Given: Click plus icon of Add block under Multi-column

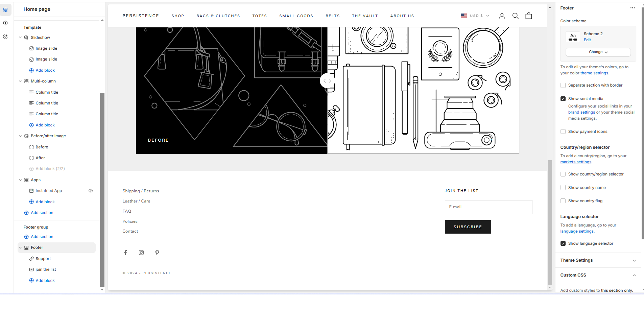Looking at the screenshot, I should coord(31,125).
